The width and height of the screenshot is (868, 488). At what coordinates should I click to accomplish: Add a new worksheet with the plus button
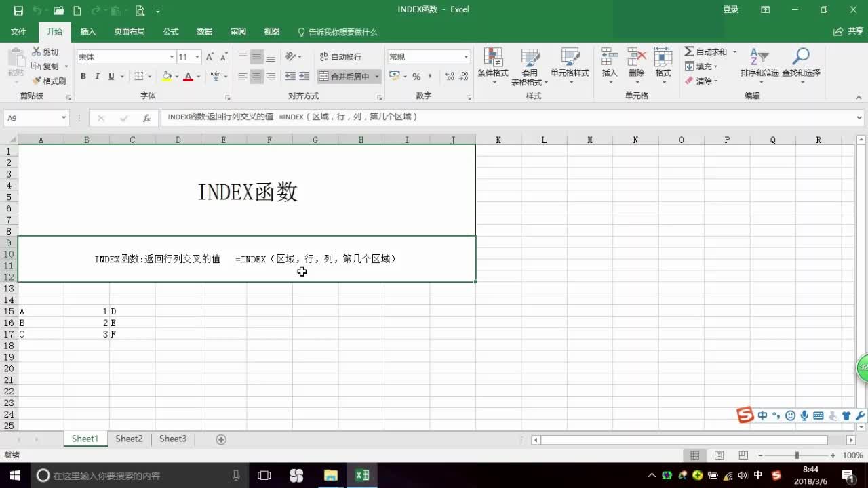(220, 439)
